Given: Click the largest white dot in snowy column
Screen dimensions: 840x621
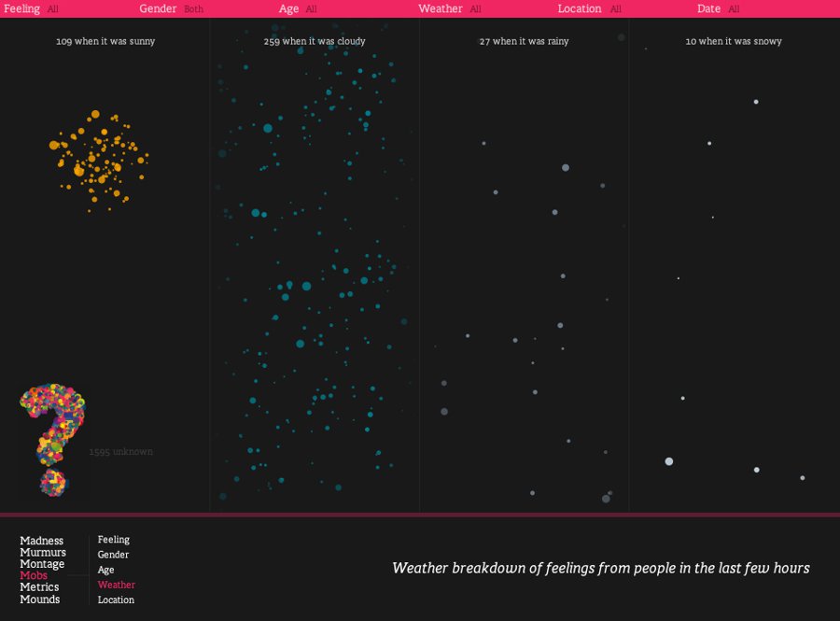Looking at the screenshot, I should point(668,461).
